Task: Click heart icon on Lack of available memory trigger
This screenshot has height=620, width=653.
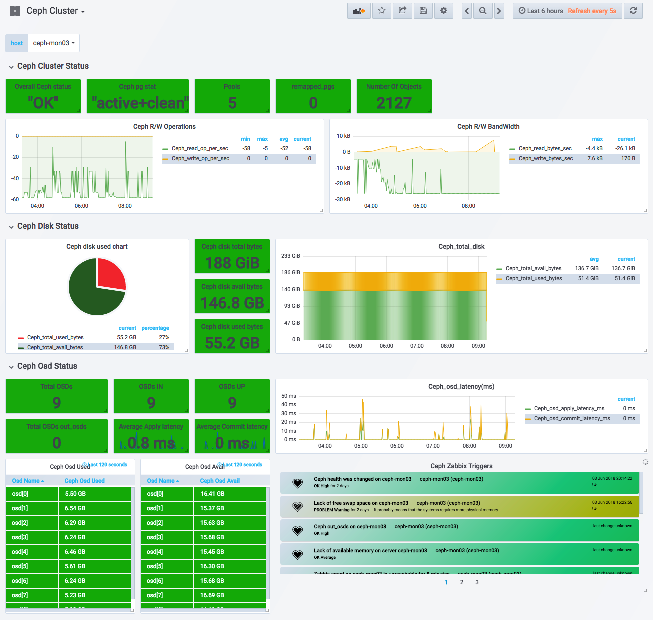Action: click(297, 554)
